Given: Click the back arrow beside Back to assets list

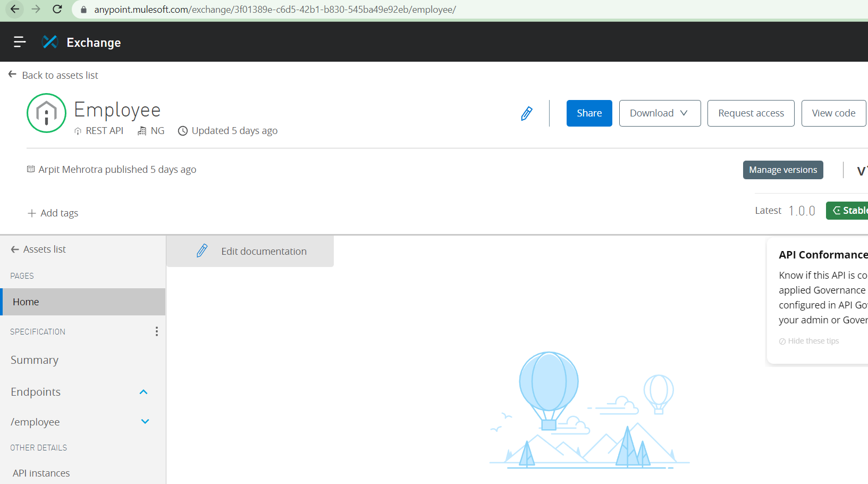Looking at the screenshot, I should 12,74.
